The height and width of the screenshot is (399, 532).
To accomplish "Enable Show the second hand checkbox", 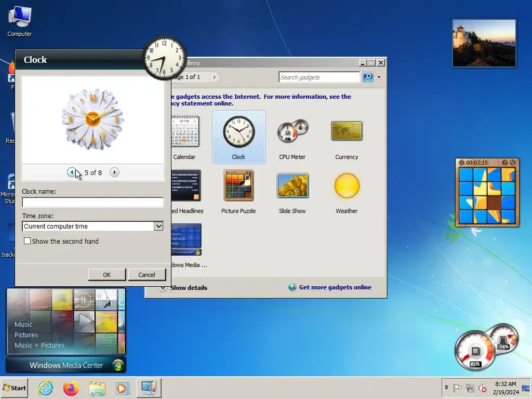I will [x=27, y=241].
